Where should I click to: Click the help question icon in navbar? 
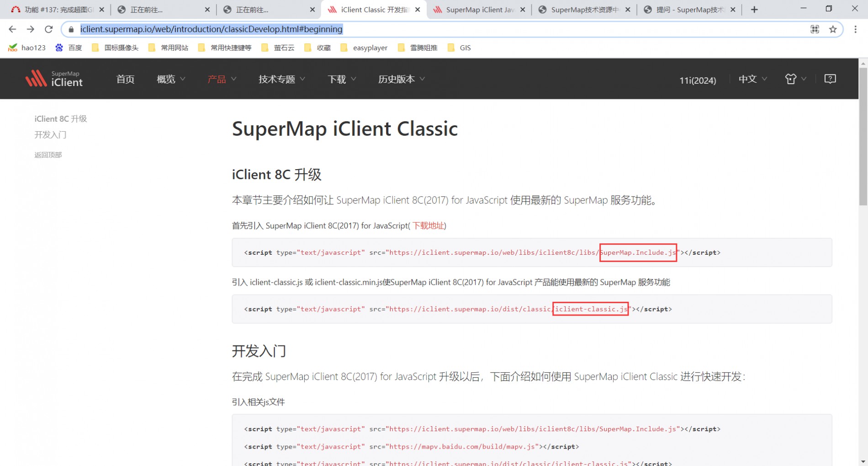pyautogui.click(x=830, y=79)
